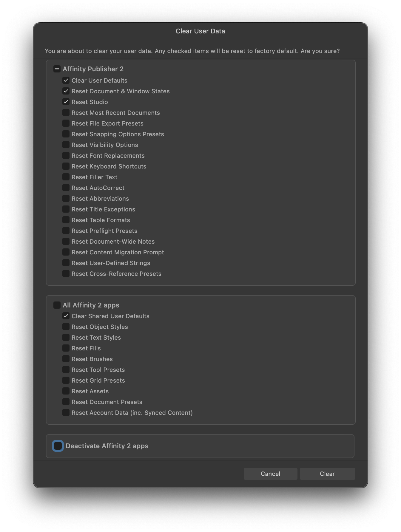Image resolution: width=401 pixels, height=532 pixels.
Task: Select Reset Text Styles checkbox
Action: coord(66,338)
